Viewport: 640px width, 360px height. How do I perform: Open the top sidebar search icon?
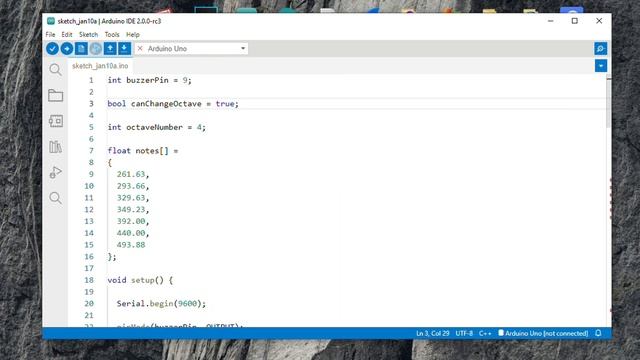[x=56, y=70]
